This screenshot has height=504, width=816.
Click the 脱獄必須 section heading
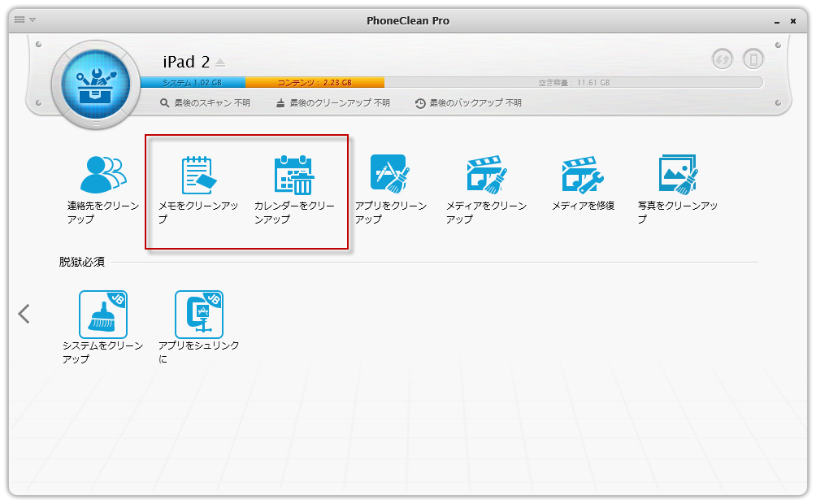82,262
